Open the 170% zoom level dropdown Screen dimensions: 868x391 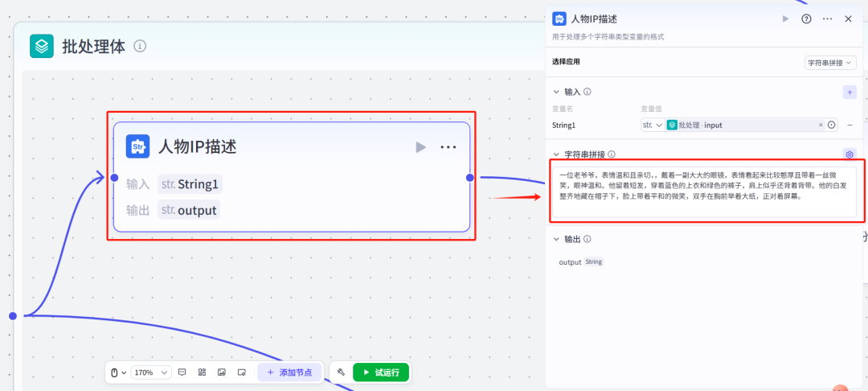point(151,372)
